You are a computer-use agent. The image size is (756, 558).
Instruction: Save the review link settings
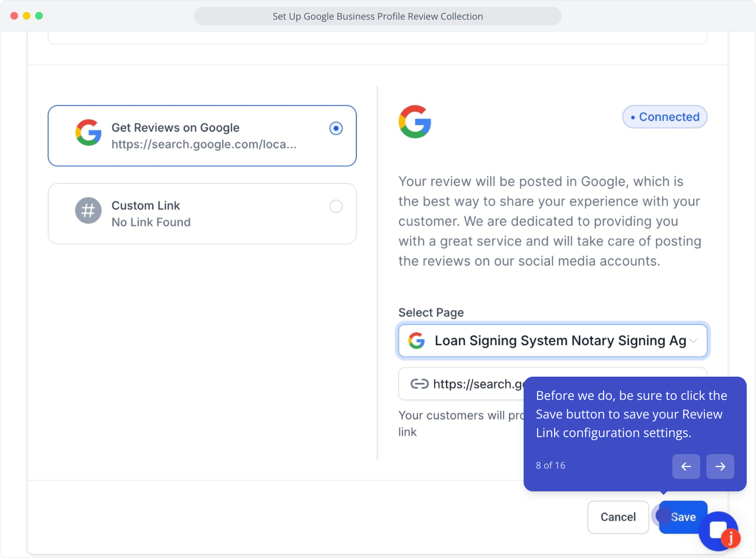(683, 517)
